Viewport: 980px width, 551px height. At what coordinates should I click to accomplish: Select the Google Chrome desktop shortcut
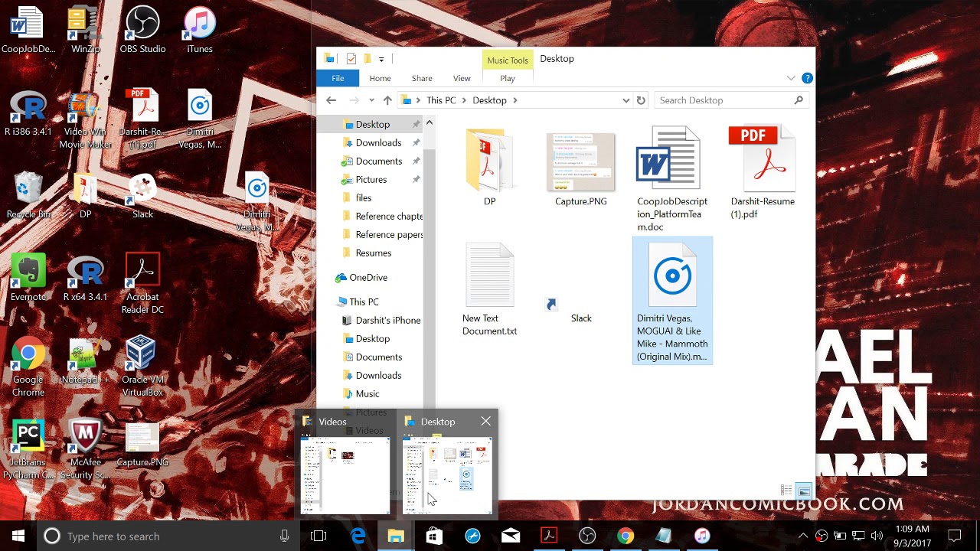(x=28, y=366)
